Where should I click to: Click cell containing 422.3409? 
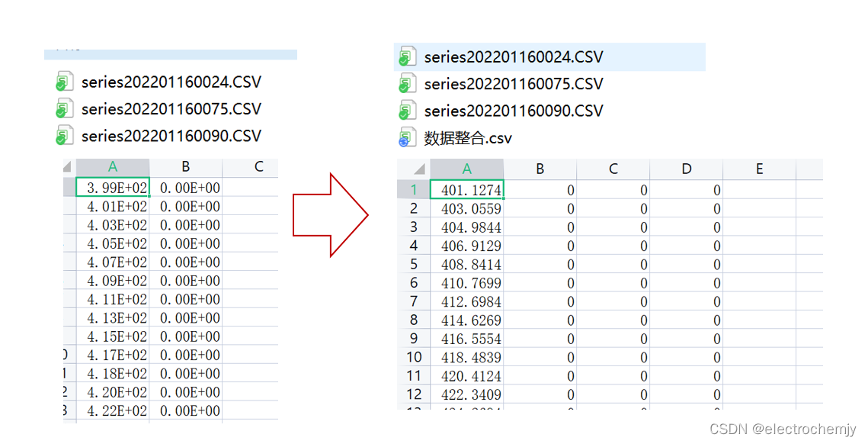coord(466,394)
